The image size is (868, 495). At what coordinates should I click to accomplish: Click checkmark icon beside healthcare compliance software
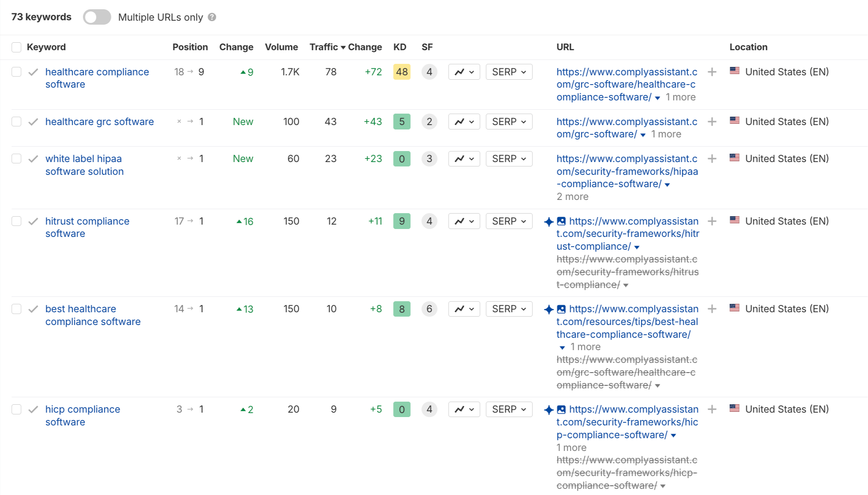click(33, 72)
